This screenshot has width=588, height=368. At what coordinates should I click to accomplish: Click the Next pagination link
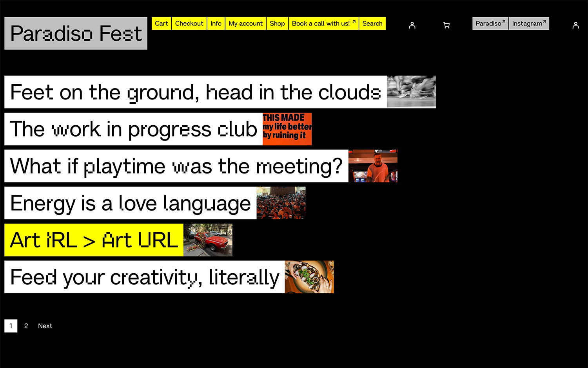tap(45, 326)
